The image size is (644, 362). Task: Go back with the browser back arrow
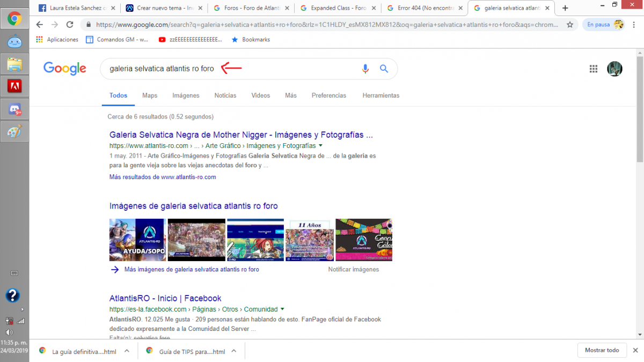point(39,25)
